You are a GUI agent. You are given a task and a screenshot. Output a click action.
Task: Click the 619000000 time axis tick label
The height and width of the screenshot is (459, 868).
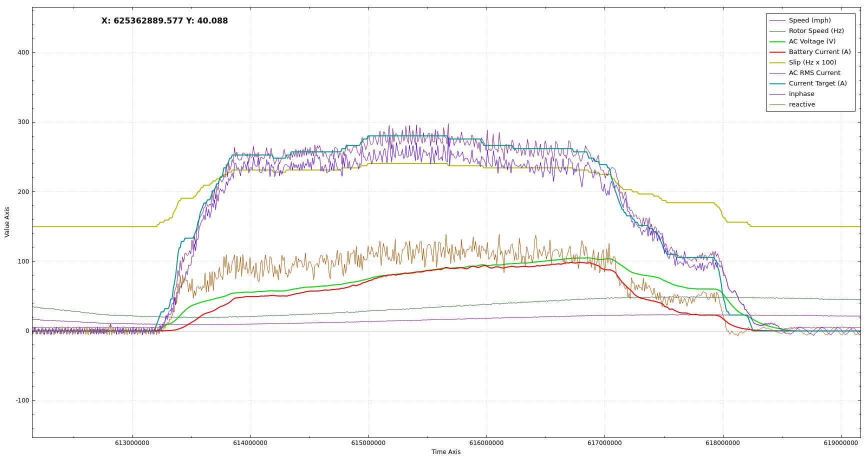[840, 443]
